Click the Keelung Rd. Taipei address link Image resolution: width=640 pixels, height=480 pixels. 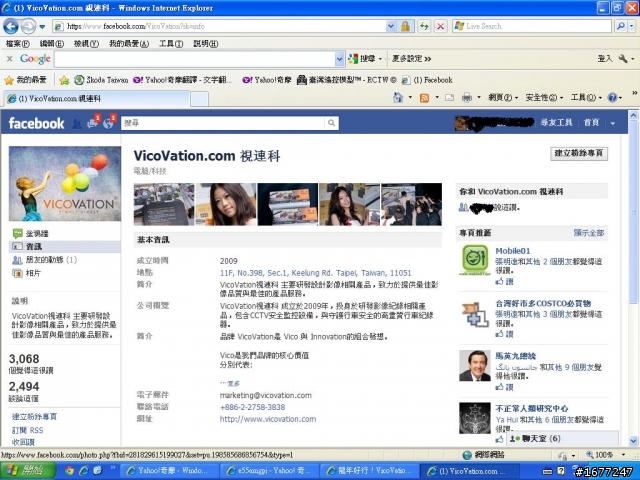tap(316, 273)
